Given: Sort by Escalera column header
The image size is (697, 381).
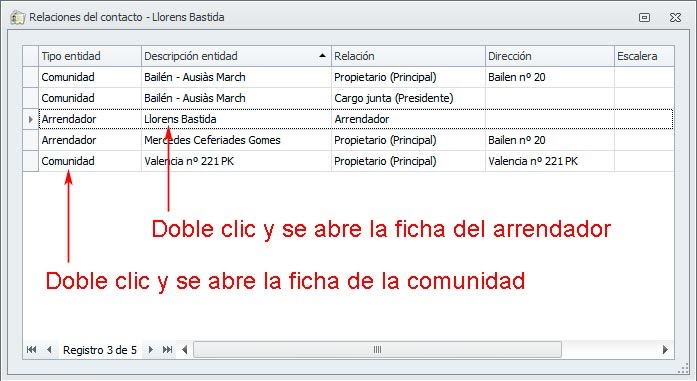Looking at the screenshot, I should (x=644, y=56).
